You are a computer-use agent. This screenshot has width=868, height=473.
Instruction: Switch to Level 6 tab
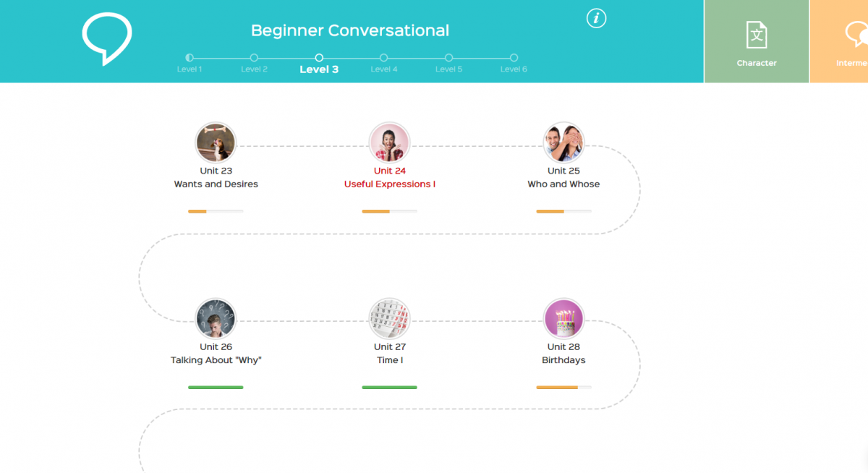514,58
